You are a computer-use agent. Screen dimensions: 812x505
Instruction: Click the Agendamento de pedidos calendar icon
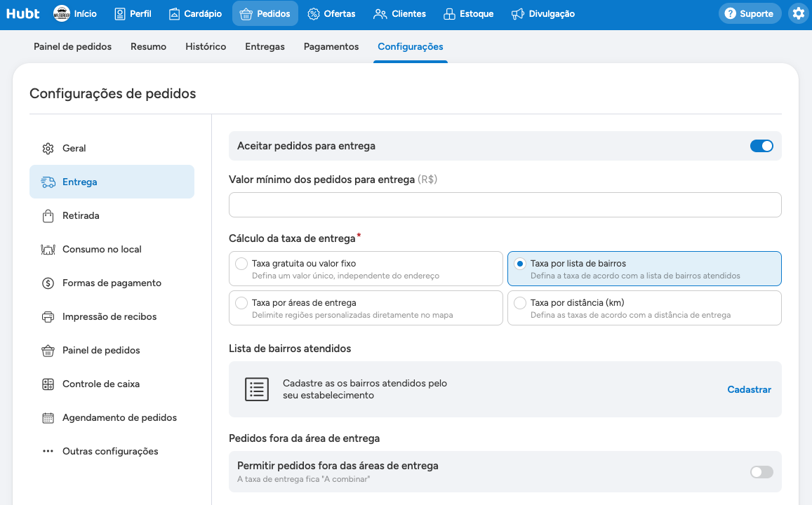tap(48, 417)
